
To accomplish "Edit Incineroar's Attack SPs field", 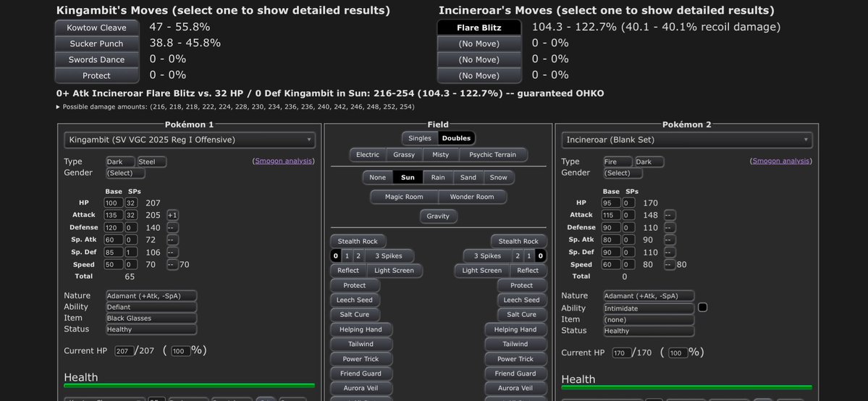I will point(628,216).
